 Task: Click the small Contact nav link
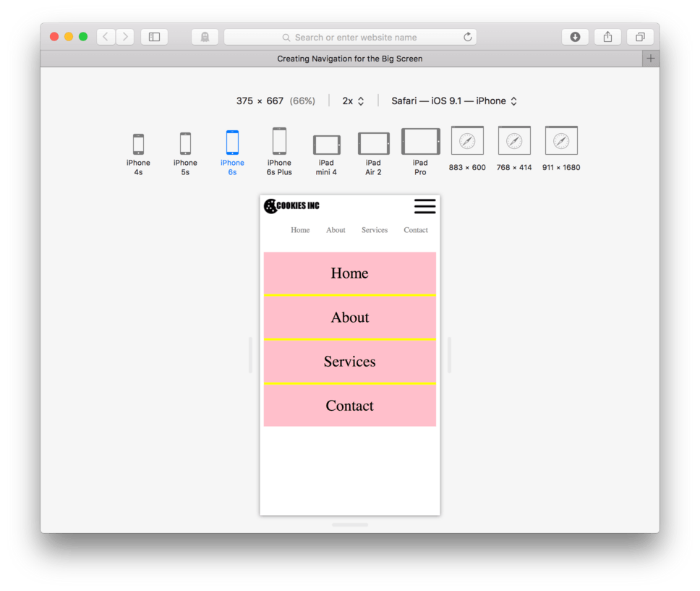416,230
